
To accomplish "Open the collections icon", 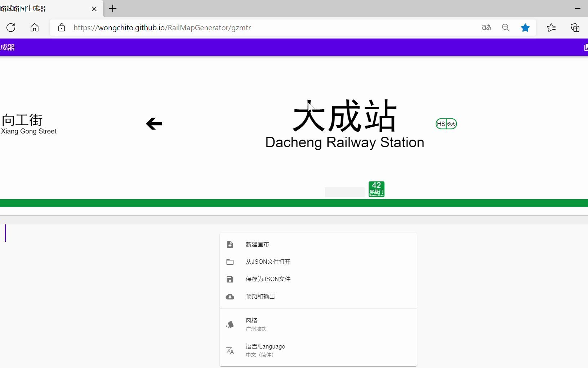I will (x=575, y=28).
